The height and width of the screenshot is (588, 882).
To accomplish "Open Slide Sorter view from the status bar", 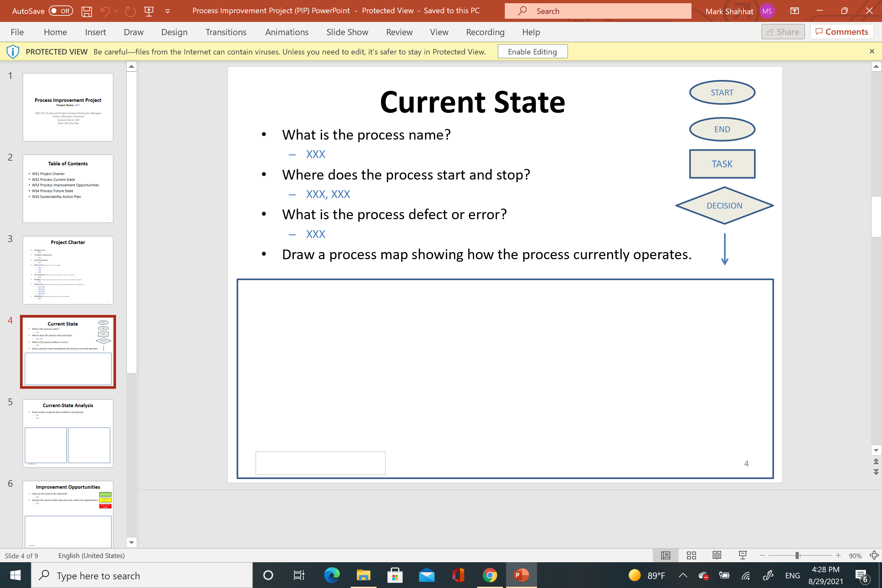I will (x=691, y=555).
